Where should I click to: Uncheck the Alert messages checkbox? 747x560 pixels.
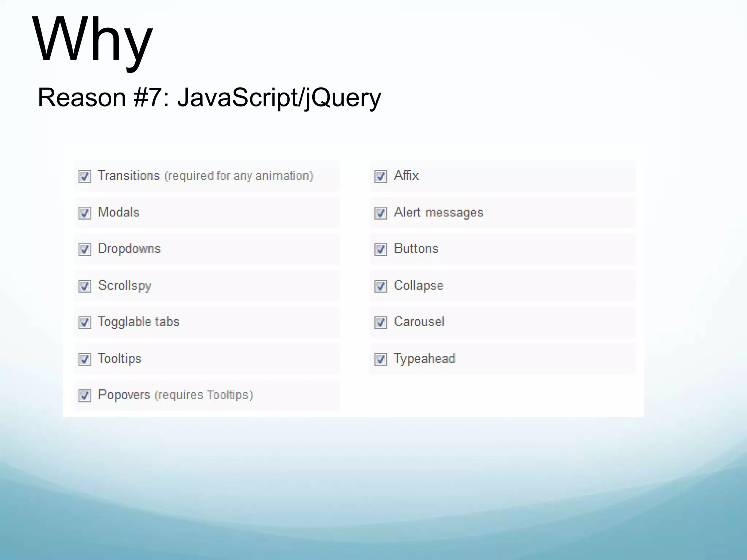(x=381, y=213)
